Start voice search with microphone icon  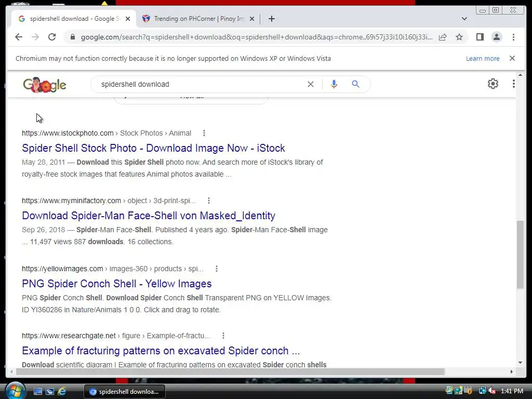click(334, 84)
